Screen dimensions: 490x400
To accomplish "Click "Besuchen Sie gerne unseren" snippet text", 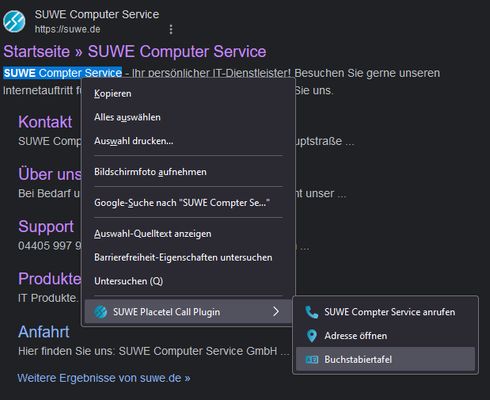I will 367,73.
